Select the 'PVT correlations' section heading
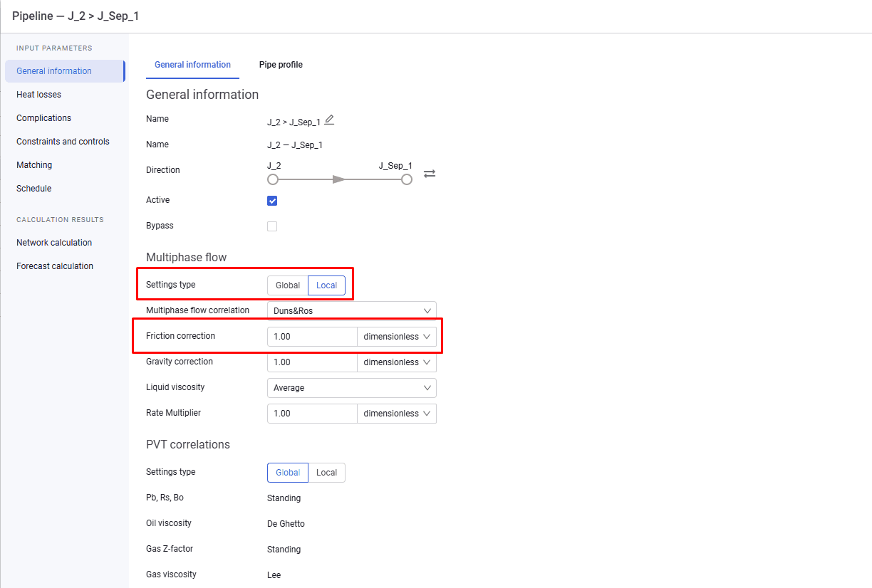Image resolution: width=872 pixels, height=588 pixels. pos(188,444)
